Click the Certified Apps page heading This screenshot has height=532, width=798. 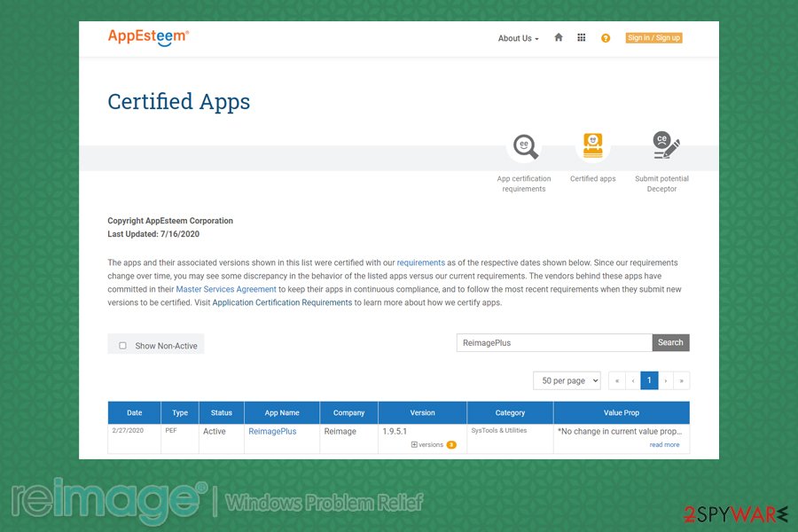[178, 101]
